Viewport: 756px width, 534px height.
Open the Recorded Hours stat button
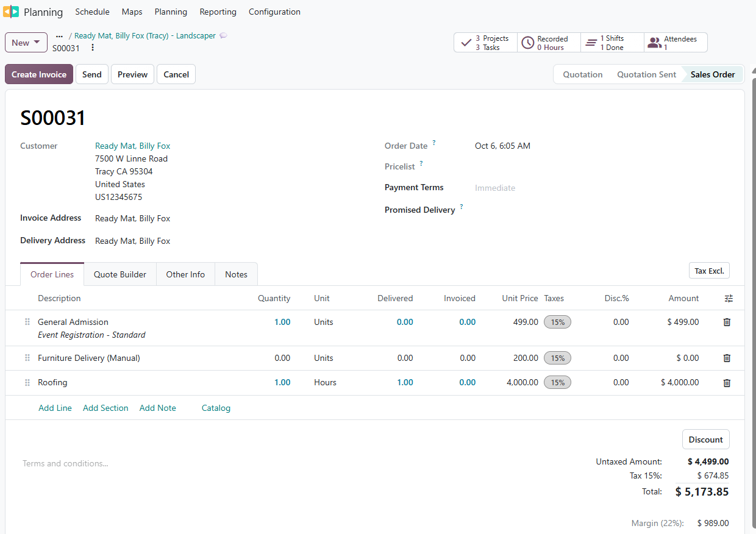pos(549,43)
